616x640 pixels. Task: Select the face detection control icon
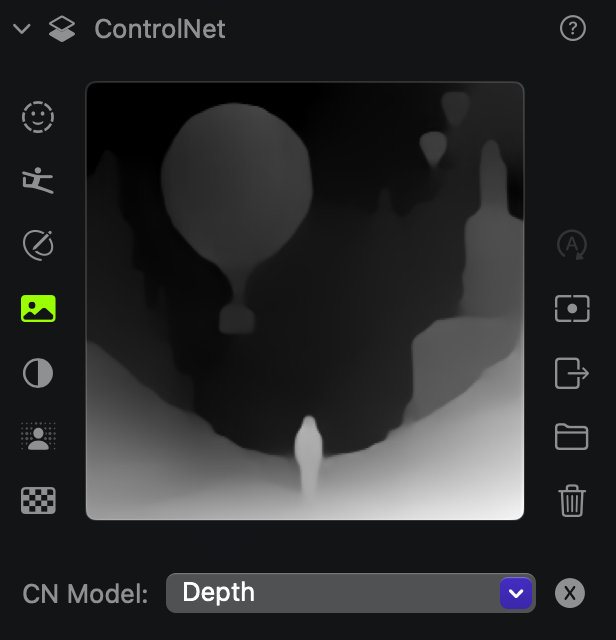pos(38,117)
